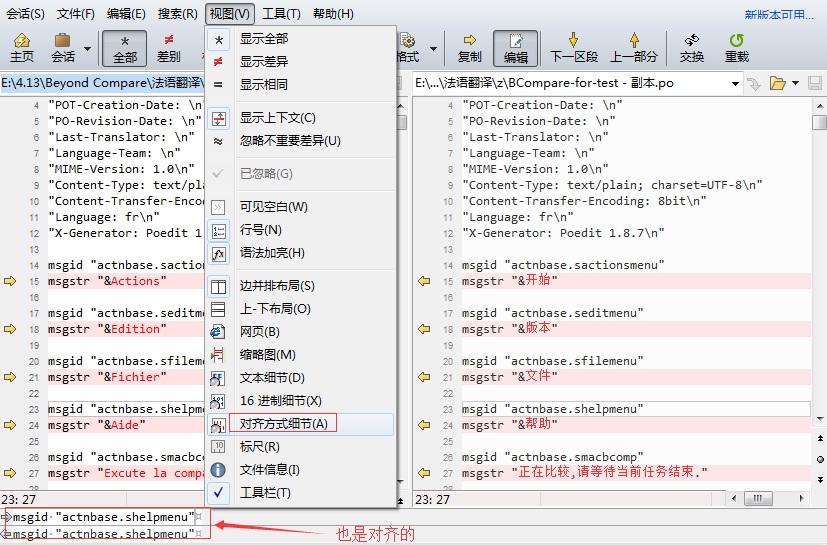Toggle 缩略图(M) thumbnail view
827x545 pixels.
click(x=301, y=355)
